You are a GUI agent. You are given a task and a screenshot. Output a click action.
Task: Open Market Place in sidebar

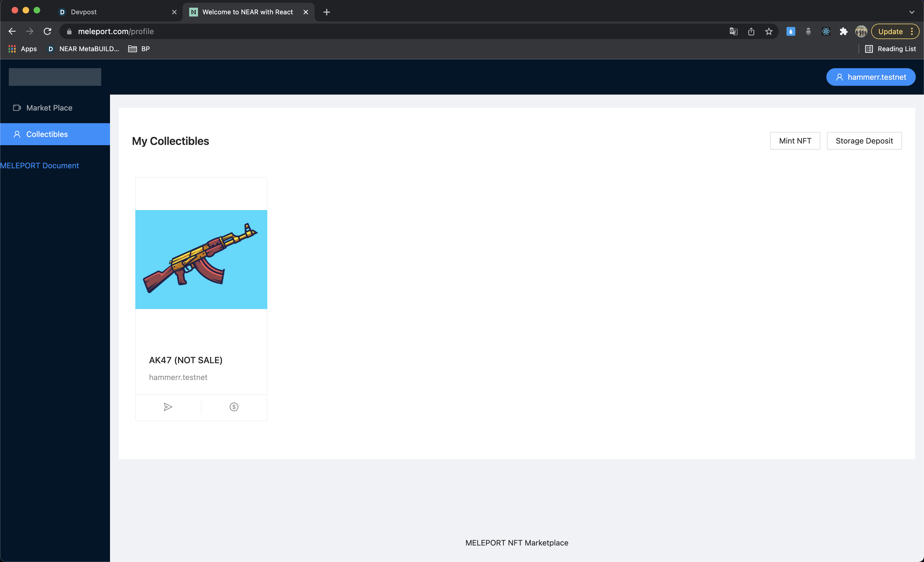pos(49,108)
